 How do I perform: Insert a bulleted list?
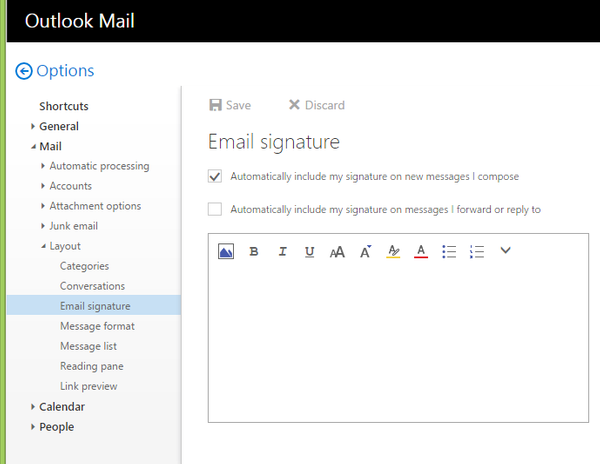(x=449, y=251)
